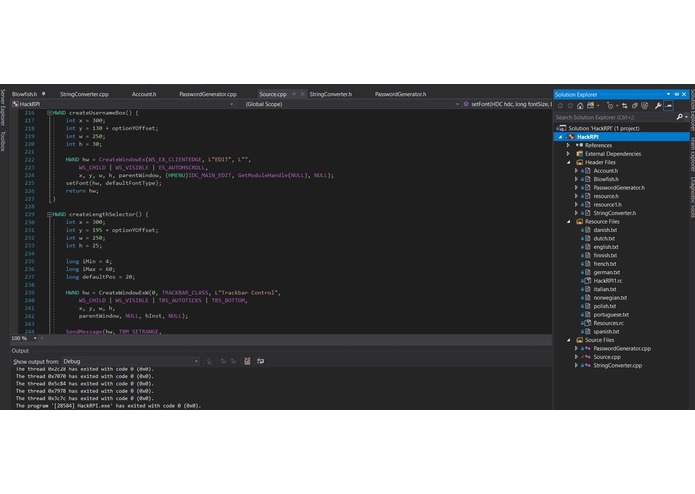
Task: Open the Solution Explorer window position menu
Action: [x=668, y=94]
